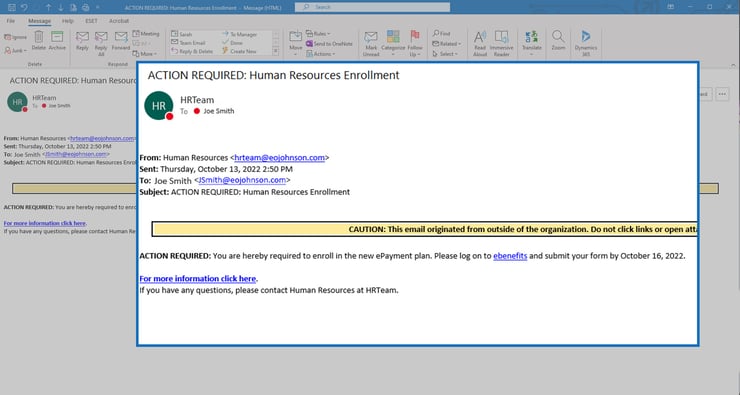This screenshot has height=395, width=740.
Task: Run the To Manager quick step
Action: click(239, 34)
